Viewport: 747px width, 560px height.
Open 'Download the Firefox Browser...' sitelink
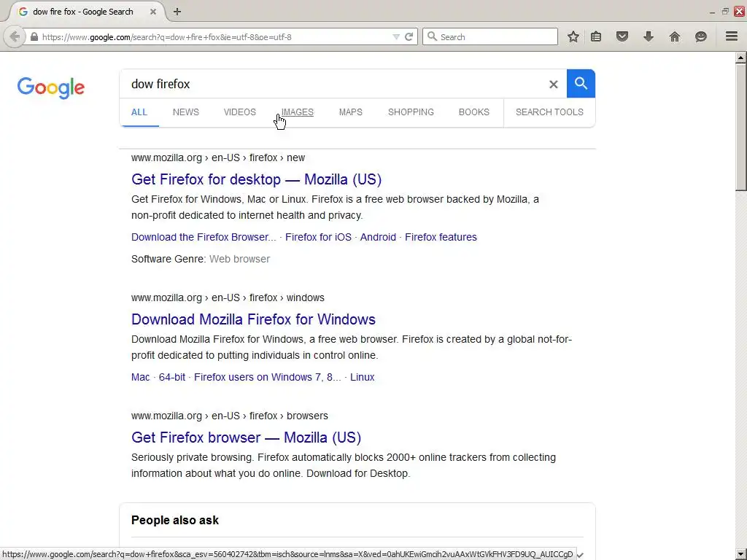tap(204, 237)
